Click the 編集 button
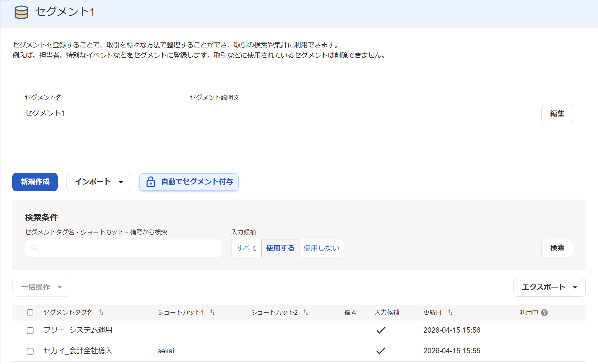This screenshot has width=598, height=364. (x=557, y=114)
